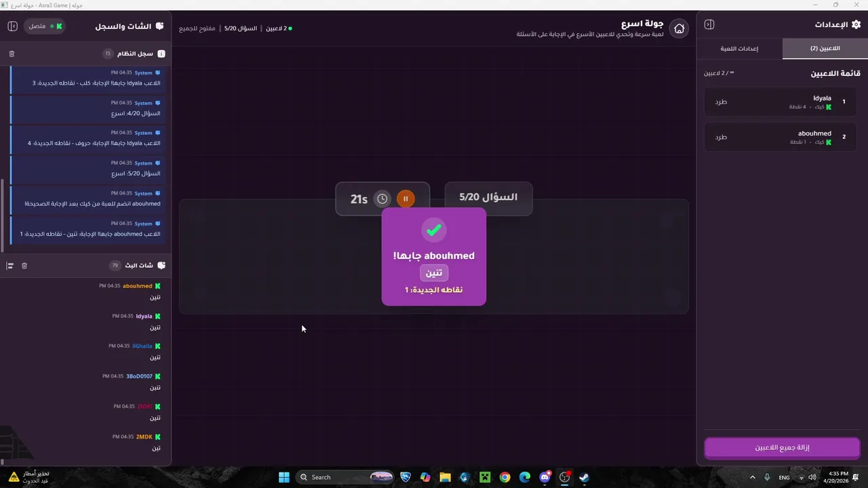Clear the stream chat with its trash icon
Screen dimensions: 868x488
tap(24, 266)
